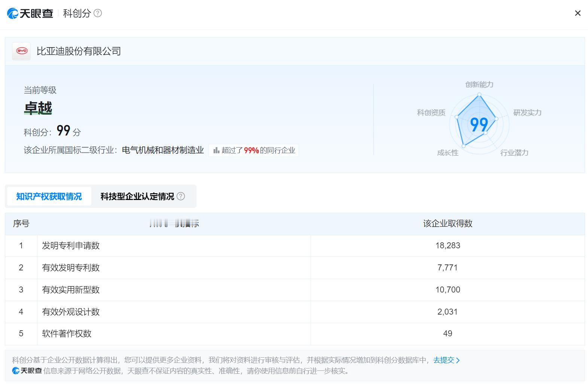Open the help icon next to 科创分

pyautogui.click(x=98, y=13)
